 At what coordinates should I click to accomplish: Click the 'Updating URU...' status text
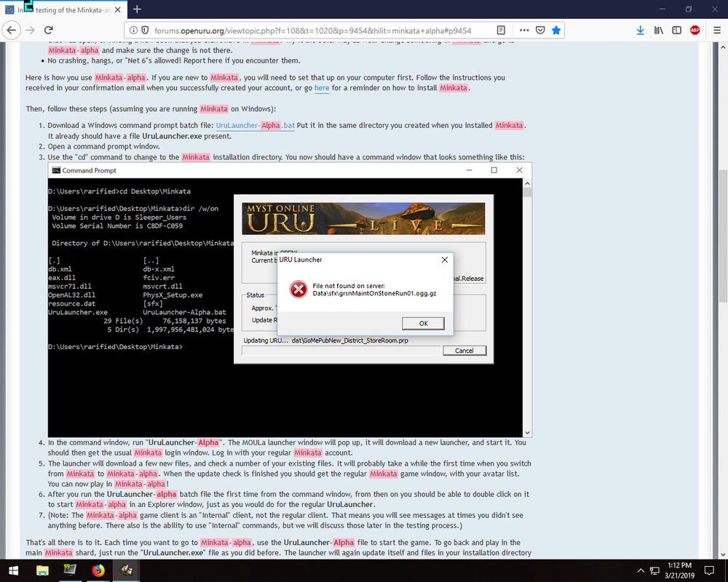coord(266,340)
